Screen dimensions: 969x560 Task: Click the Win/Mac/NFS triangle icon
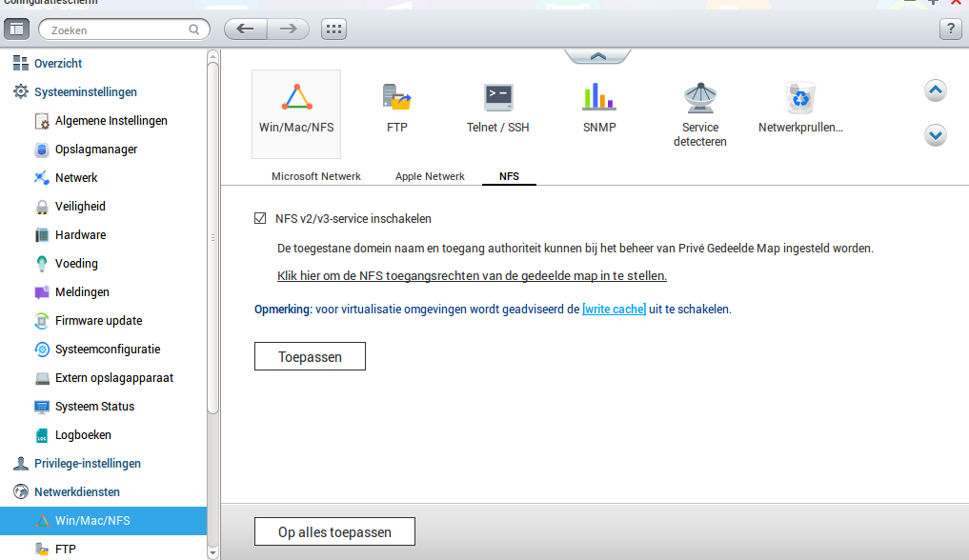coord(296,98)
